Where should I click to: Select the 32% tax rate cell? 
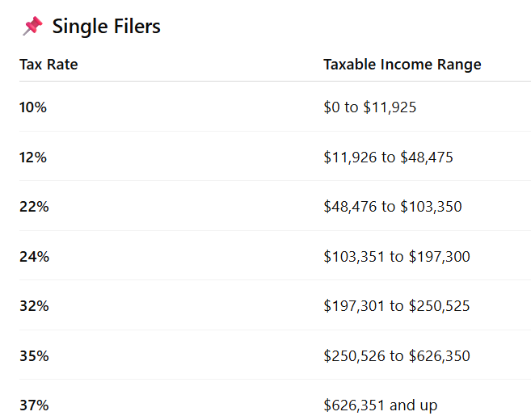34,306
